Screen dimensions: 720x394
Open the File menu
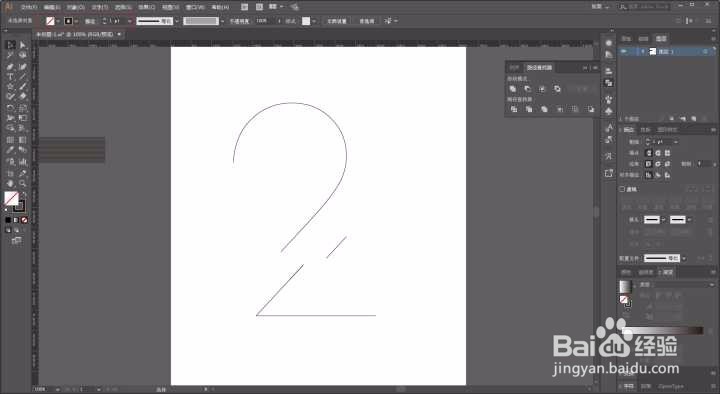(29, 7)
